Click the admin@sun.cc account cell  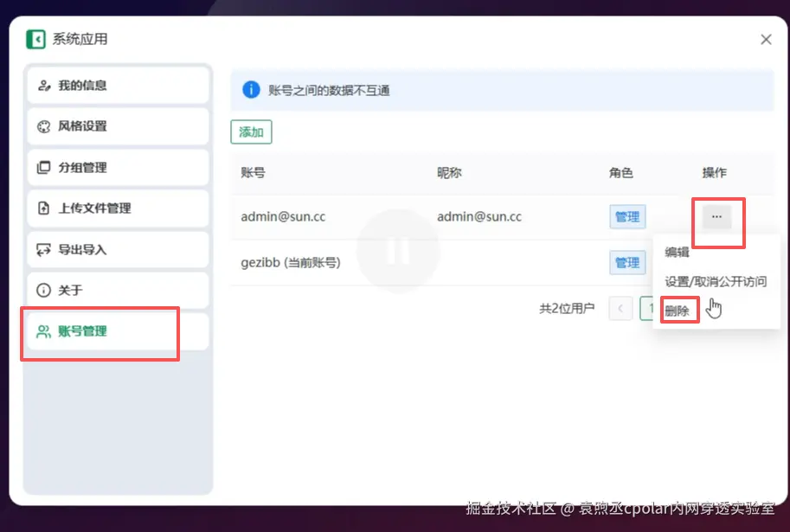point(283,216)
